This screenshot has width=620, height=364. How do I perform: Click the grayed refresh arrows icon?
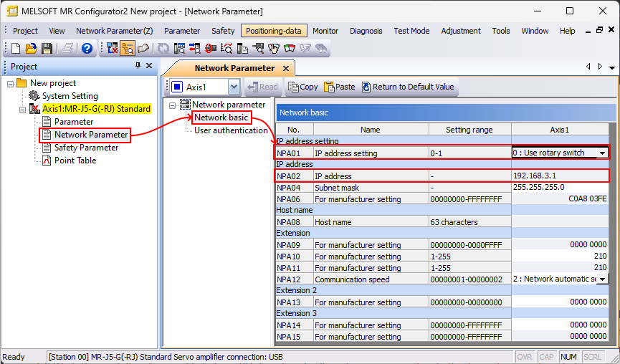pyautogui.click(x=163, y=48)
